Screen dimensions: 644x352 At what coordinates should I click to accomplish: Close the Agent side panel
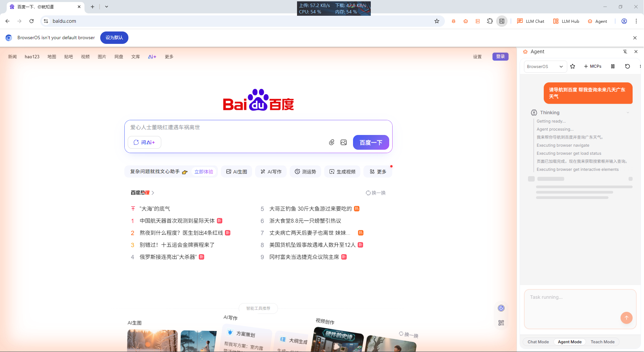click(x=636, y=52)
